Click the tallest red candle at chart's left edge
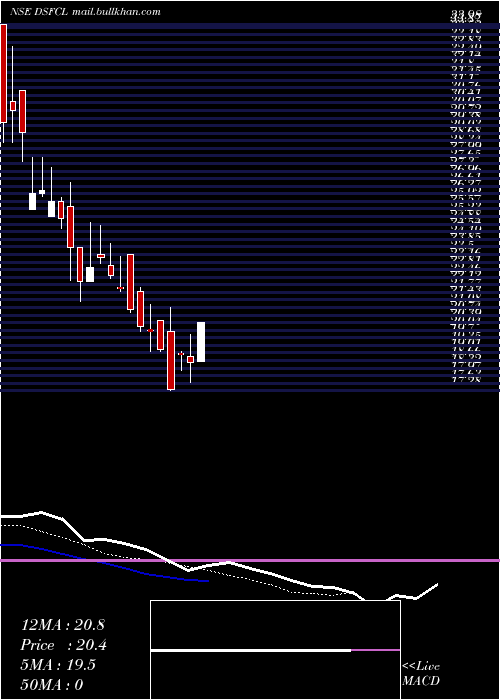 tap(4, 74)
